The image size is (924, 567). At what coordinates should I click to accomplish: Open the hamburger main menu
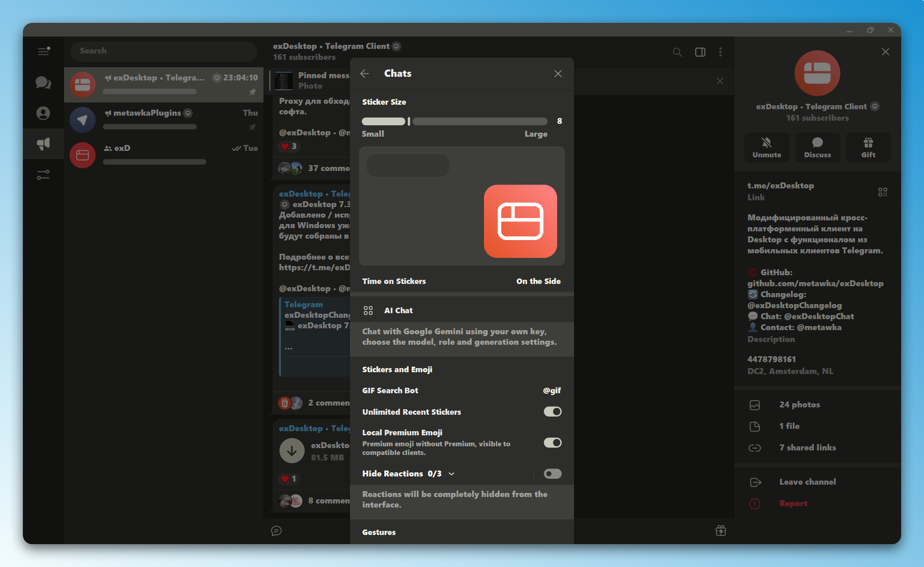click(x=43, y=51)
